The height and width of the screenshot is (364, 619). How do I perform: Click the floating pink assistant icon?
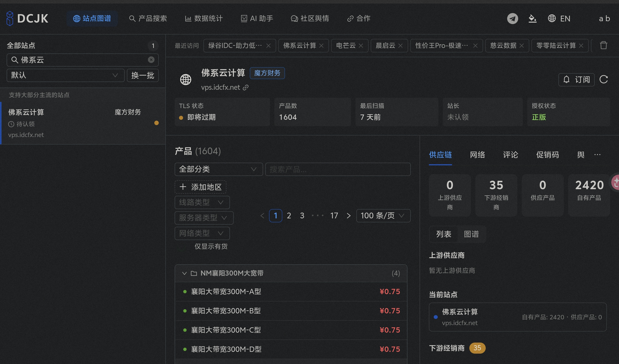tap(615, 182)
